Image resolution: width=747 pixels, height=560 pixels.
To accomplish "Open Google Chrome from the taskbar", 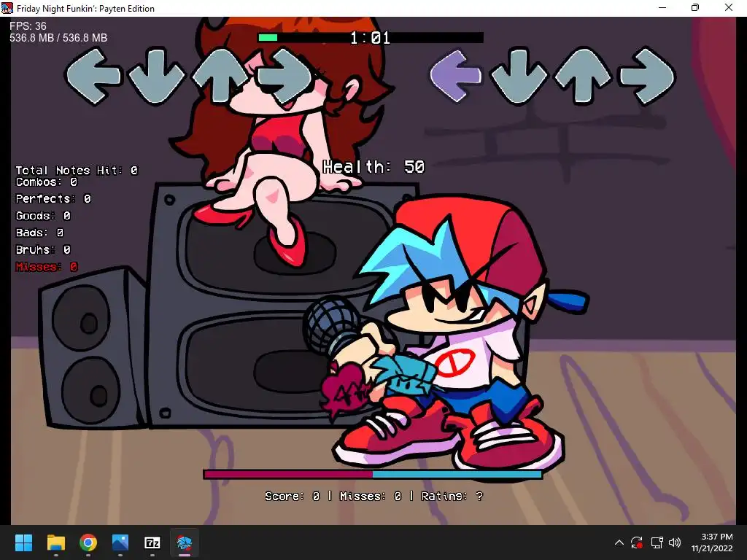I will 88,542.
